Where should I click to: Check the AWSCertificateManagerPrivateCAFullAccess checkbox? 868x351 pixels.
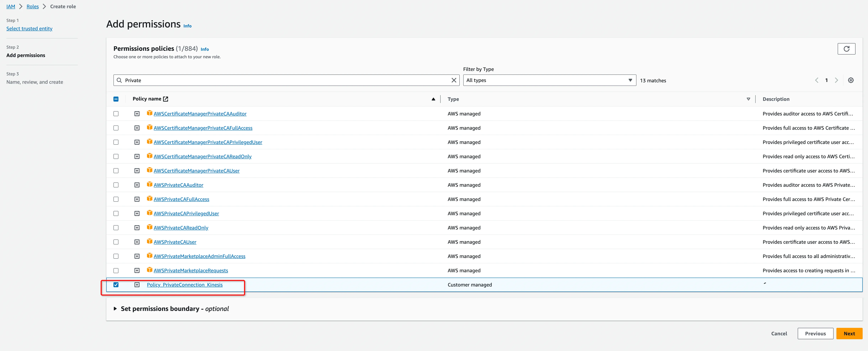(x=116, y=128)
